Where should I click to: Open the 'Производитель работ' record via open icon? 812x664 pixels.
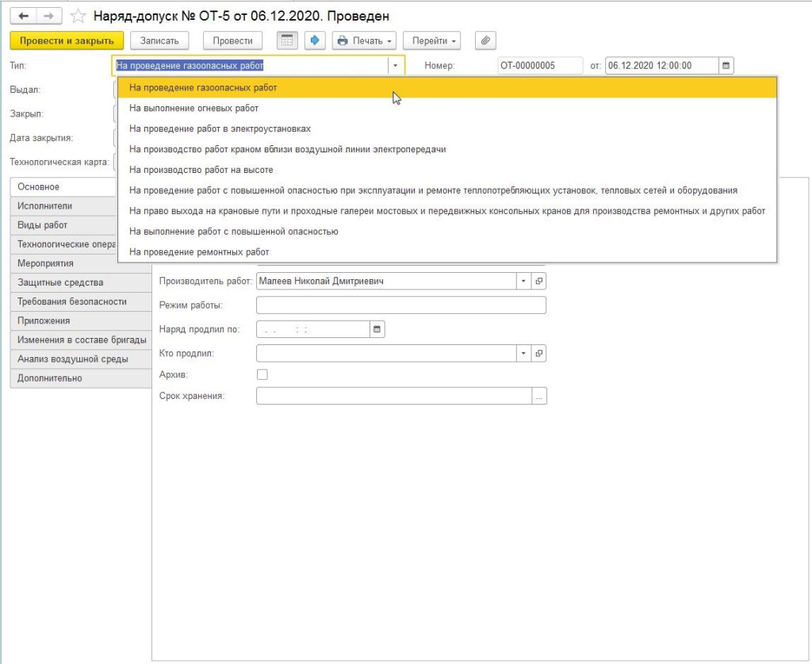[538, 282]
